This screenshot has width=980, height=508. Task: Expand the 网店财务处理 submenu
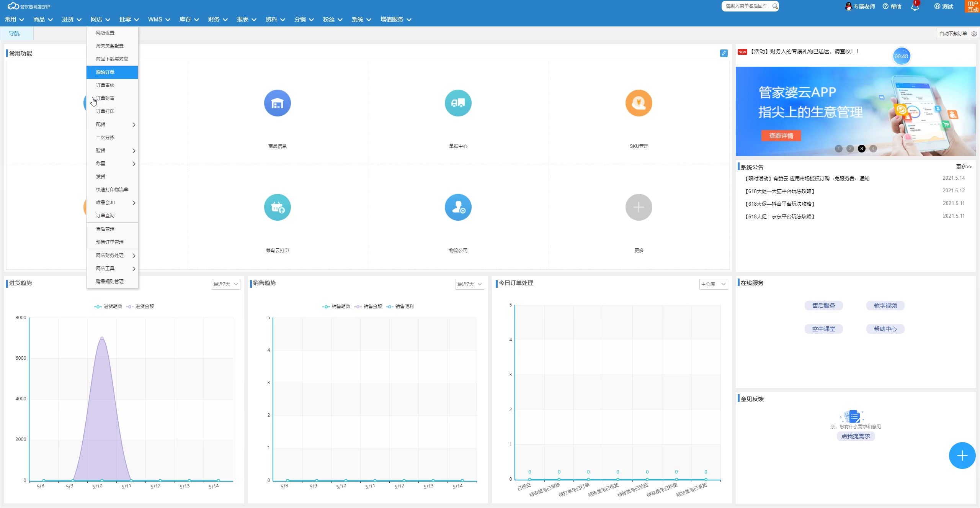tap(112, 256)
